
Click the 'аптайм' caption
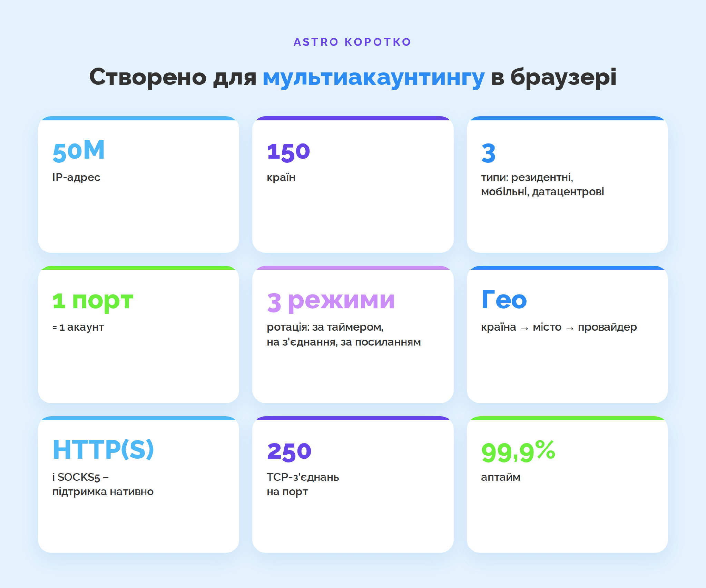pos(500,477)
